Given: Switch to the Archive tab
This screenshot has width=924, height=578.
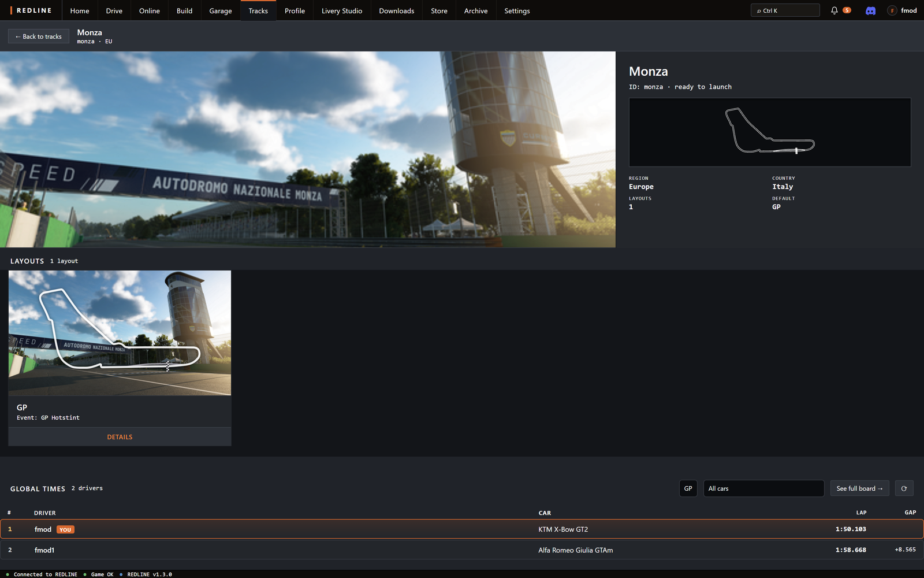Looking at the screenshot, I should pyautogui.click(x=476, y=10).
